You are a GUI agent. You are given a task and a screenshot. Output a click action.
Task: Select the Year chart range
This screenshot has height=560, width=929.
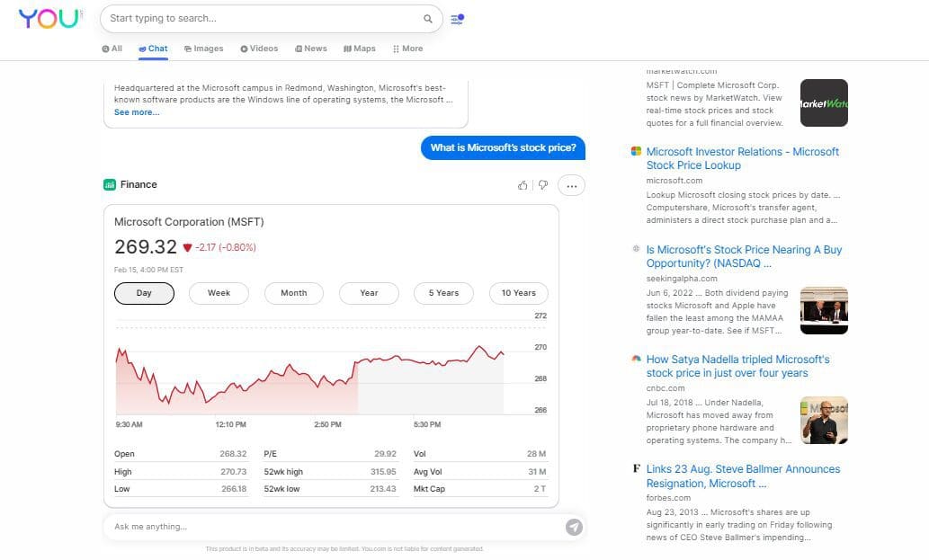click(x=369, y=293)
